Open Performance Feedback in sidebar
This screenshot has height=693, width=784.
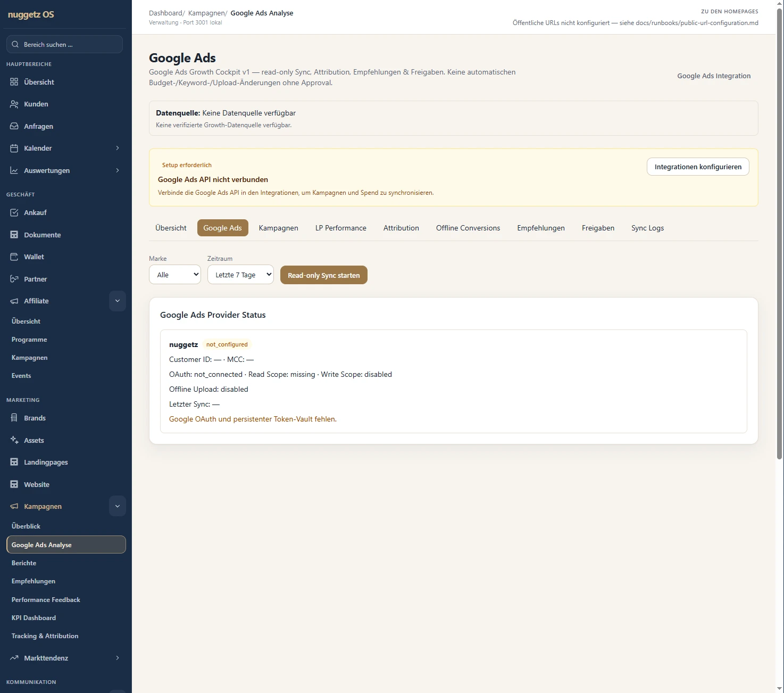[46, 600]
